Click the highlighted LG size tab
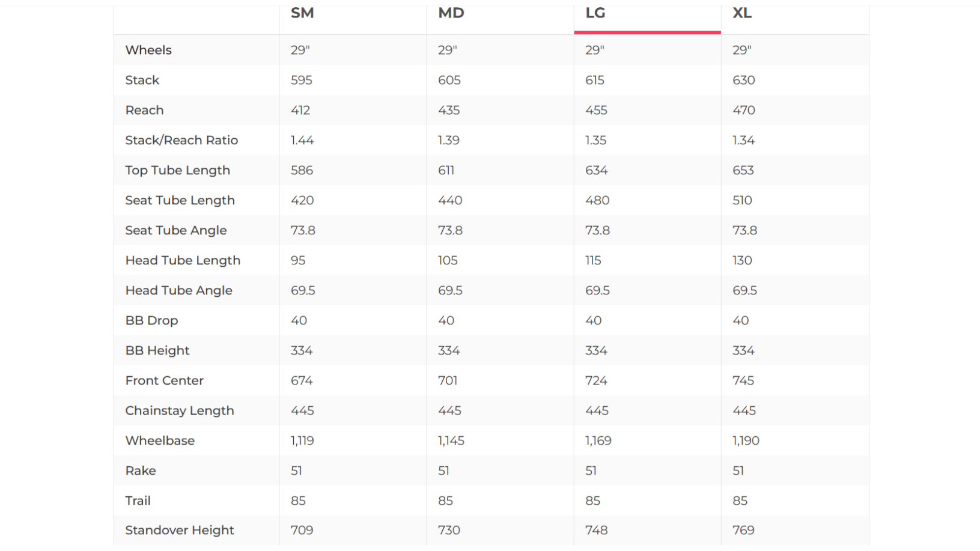The width and height of the screenshot is (980, 551). 595,13
